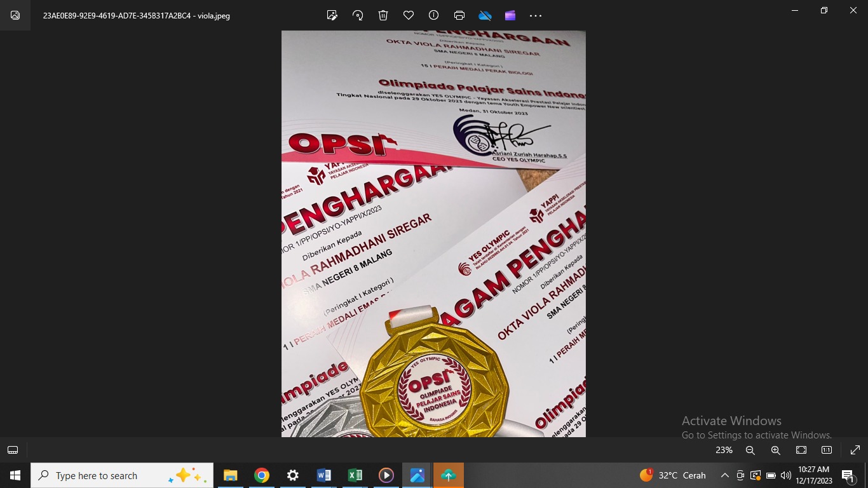Click the 23% zoom level text
Image resolution: width=868 pixels, height=488 pixels.
(x=724, y=450)
